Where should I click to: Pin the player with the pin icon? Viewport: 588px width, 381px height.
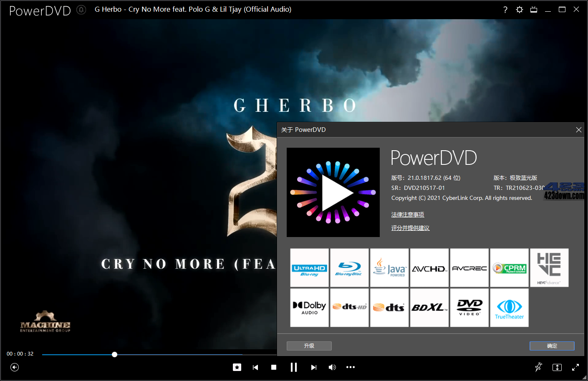click(538, 367)
